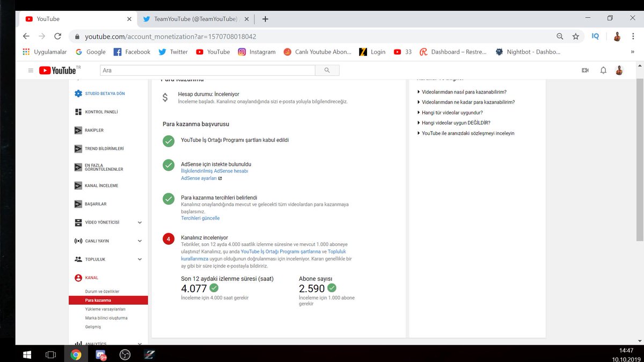Open the YouTube account avatar menu

(x=619, y=70)
